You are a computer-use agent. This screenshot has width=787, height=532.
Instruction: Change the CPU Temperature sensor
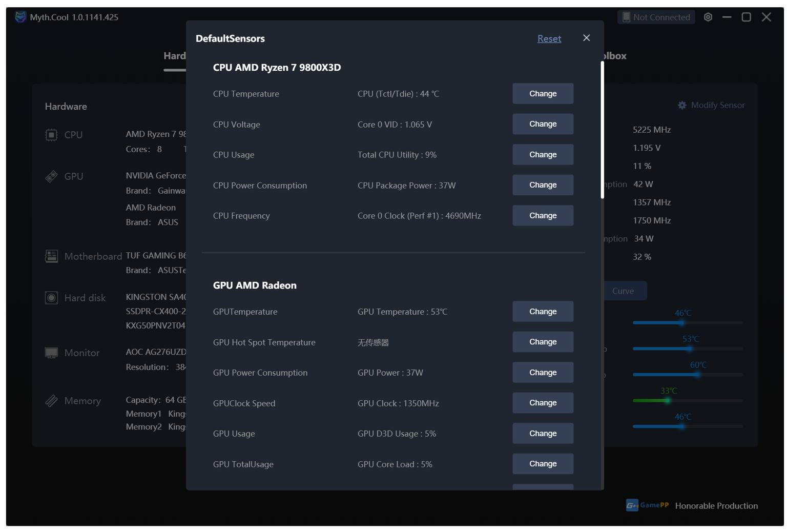tap(543, 94)
